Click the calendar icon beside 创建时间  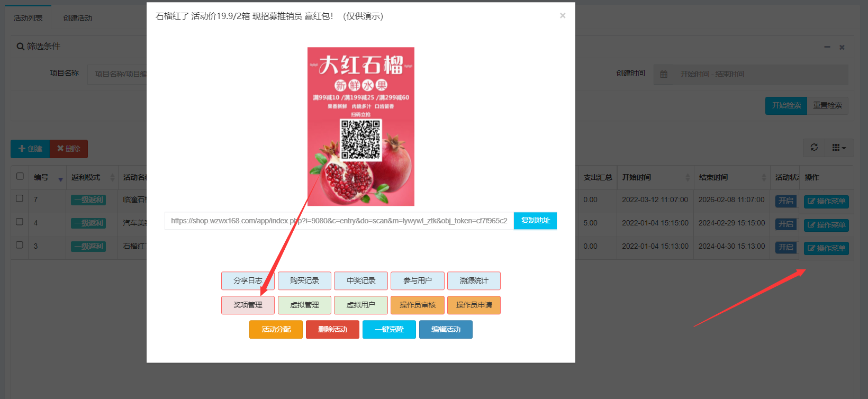coord(664,74)
